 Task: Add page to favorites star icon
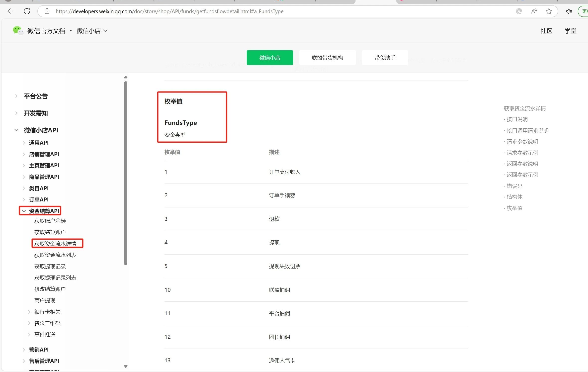(549, 11)
